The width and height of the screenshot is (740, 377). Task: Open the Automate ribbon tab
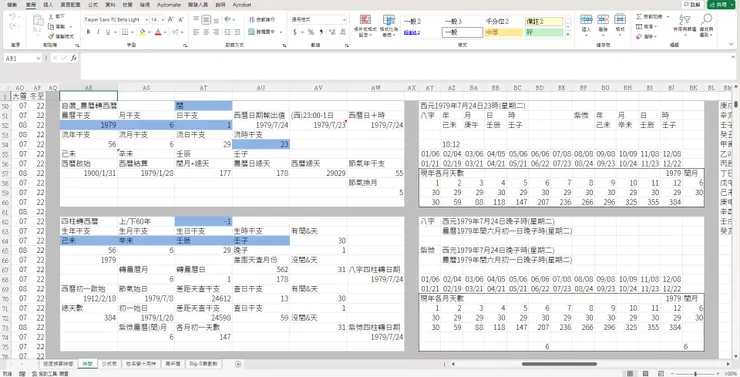click(x=168, y=5)
